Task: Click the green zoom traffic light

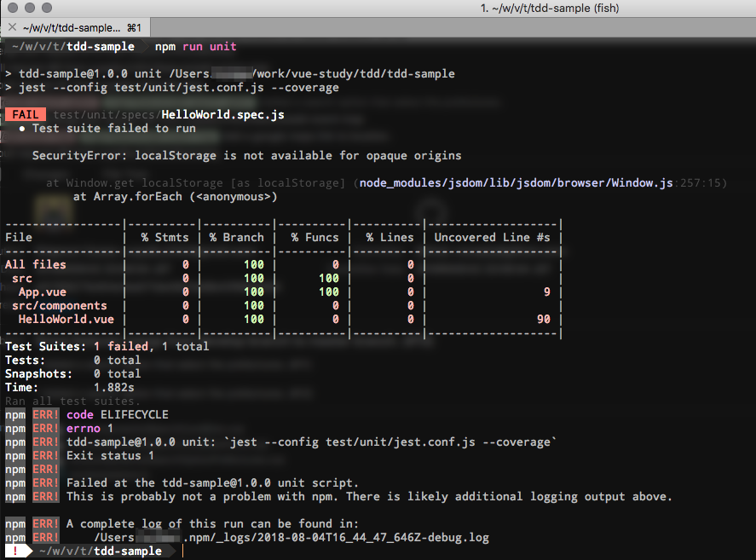Action: pos(46,8)
